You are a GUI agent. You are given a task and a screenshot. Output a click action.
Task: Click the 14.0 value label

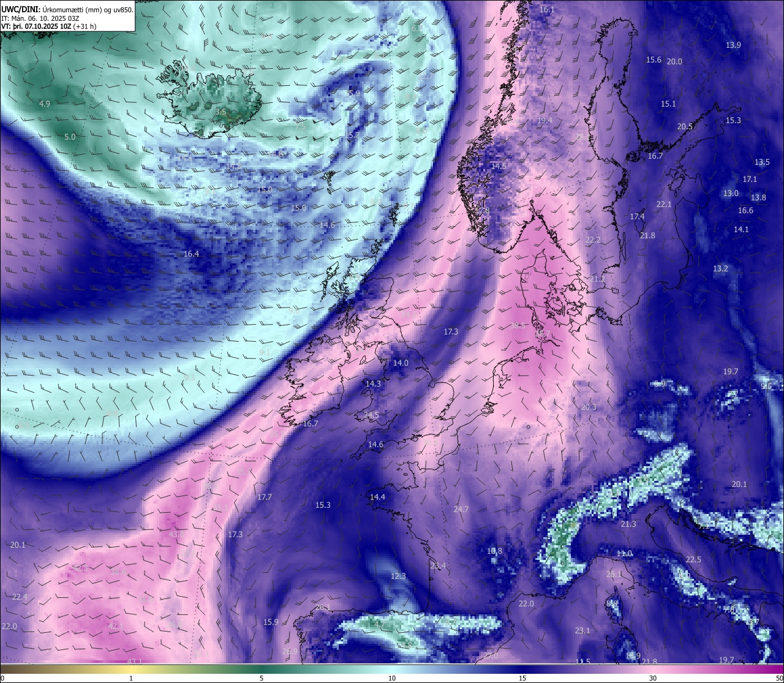click(x=401, y=363)
